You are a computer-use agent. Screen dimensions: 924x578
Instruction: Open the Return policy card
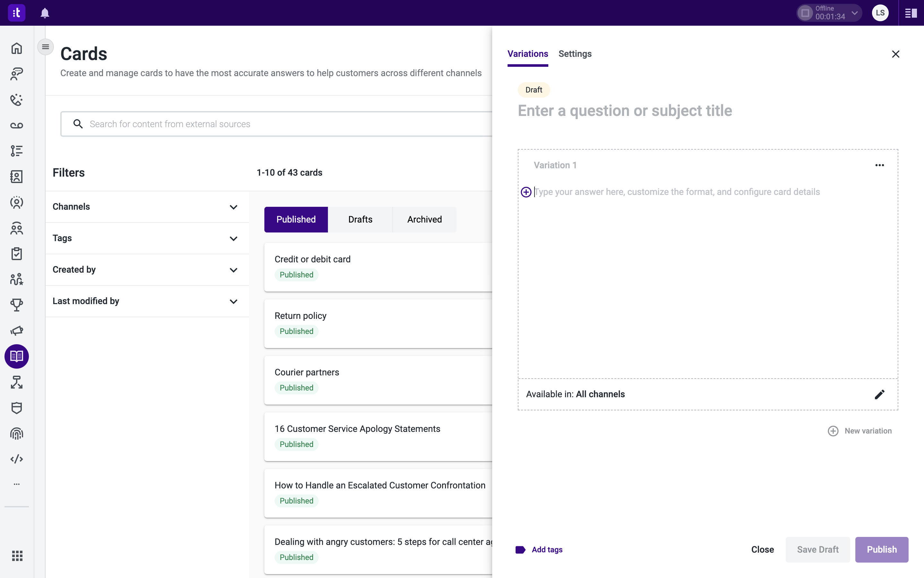pyautogui.click(x=378, y=323)
